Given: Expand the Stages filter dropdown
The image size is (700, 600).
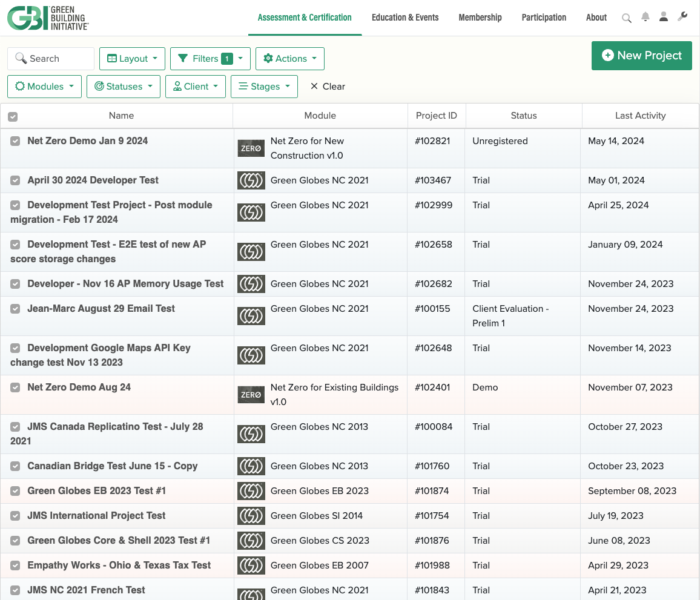Looking at the screenshot, I should coord(264,86).
